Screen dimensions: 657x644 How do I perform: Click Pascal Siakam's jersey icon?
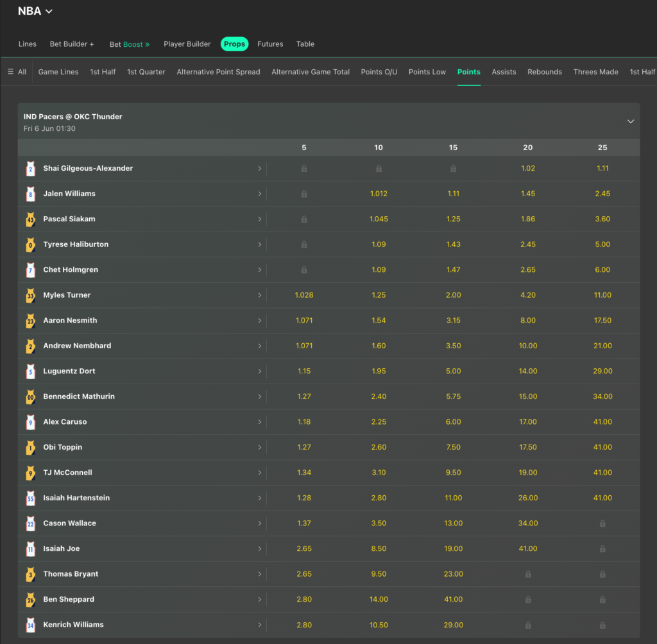click(x=30, y=219)
